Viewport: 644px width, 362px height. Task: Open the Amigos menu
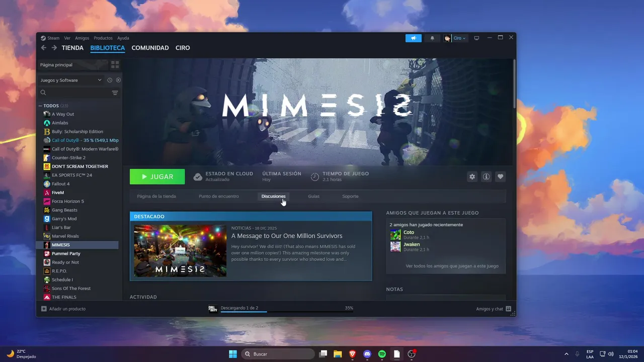pos(82,38)
